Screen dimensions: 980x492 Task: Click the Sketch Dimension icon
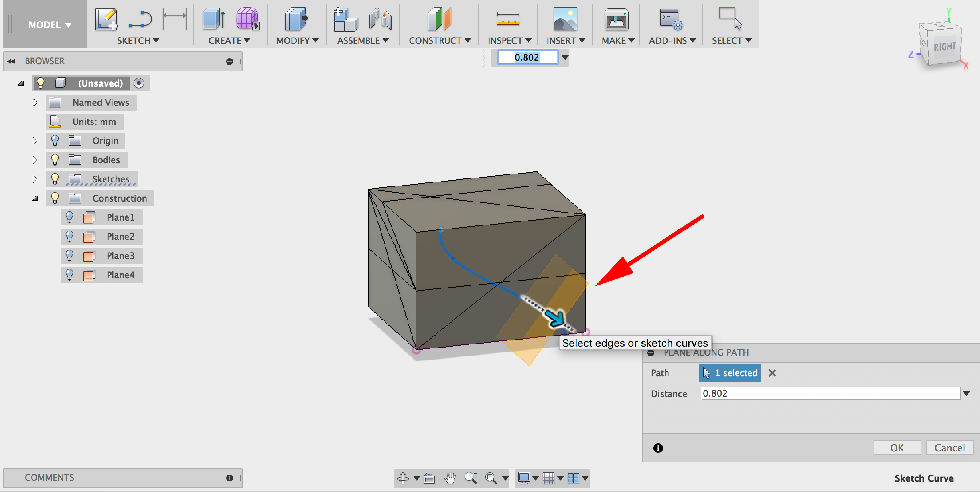click(175, 18)
